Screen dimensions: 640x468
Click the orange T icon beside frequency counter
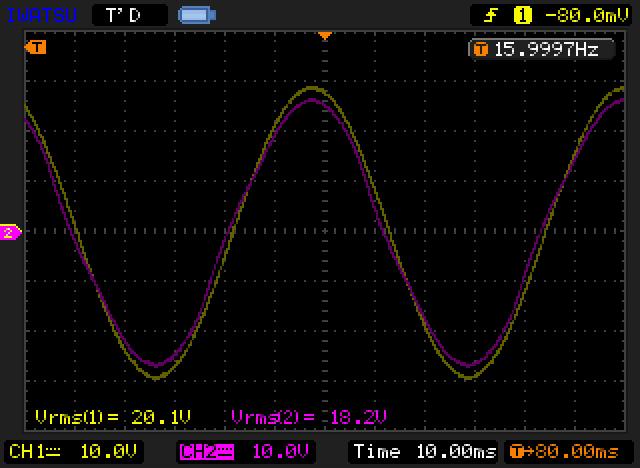pyautogui.click(x=480, y=48)
